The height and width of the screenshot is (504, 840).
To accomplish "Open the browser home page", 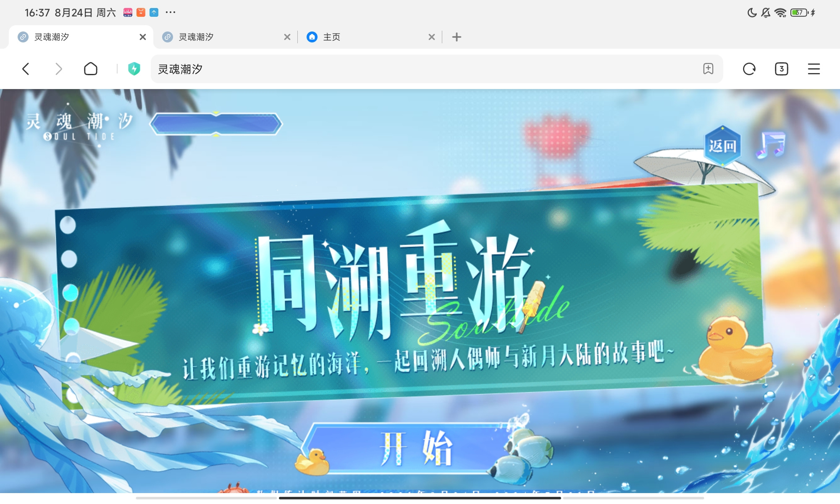I will (x=91, y=69).
